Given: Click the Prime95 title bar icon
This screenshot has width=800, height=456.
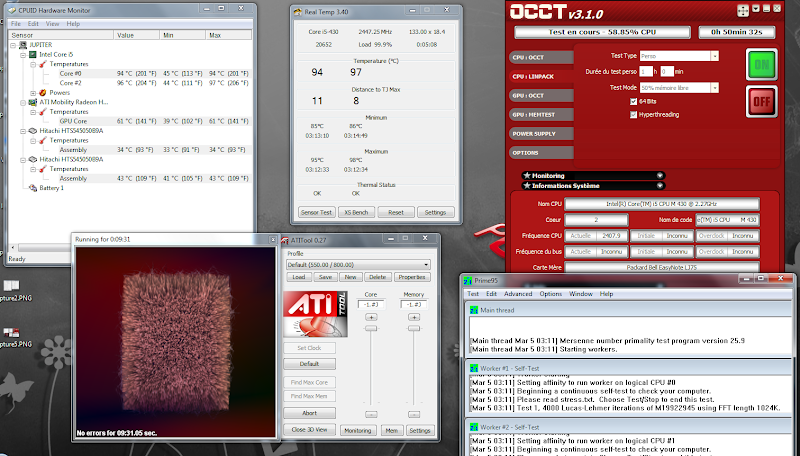Looking at the screenshot, I should coord(468,281).
